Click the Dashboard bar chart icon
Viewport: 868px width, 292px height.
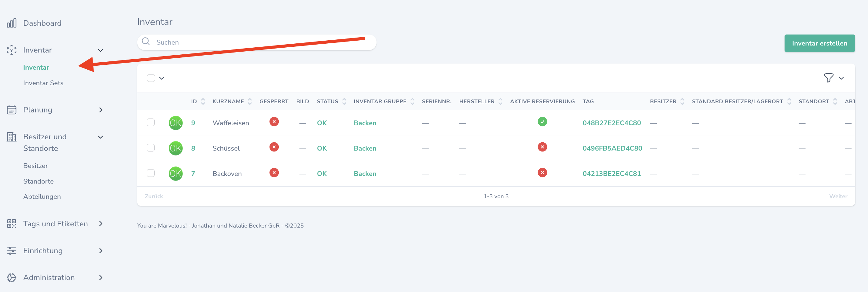click(x=11, y=23)
